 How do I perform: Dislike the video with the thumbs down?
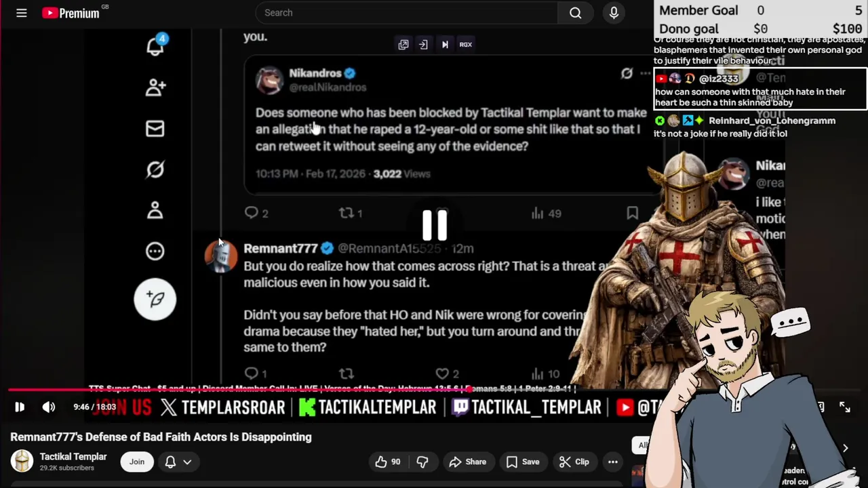point(422,462)
